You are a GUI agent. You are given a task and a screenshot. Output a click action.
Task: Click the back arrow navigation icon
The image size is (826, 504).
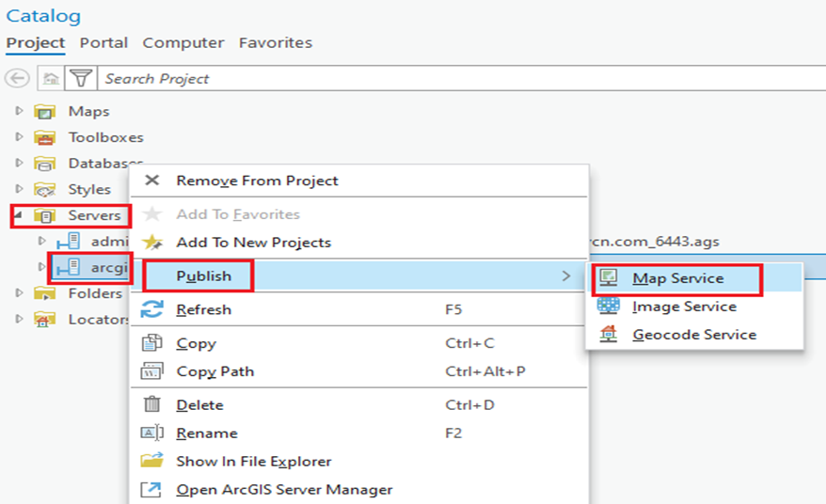17,79
